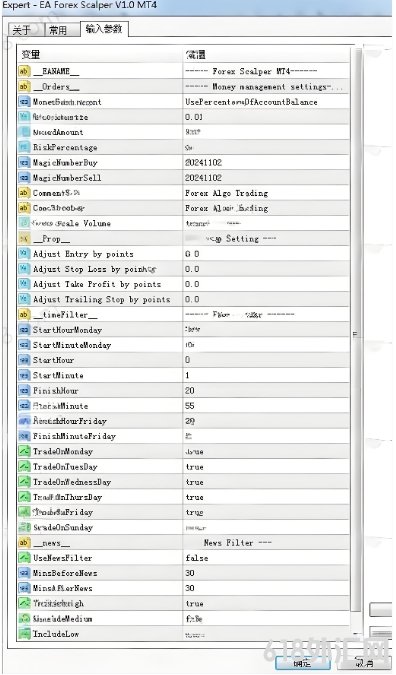Click the integer icon beside MagicNumberBuy

[x=24, y=162]
